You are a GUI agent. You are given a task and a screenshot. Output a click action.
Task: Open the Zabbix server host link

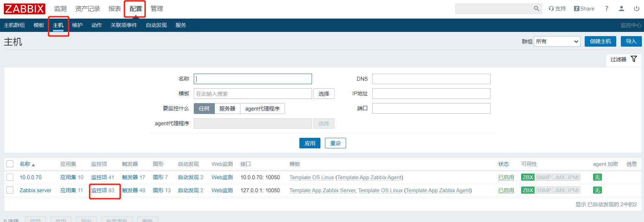coord(35,190)
